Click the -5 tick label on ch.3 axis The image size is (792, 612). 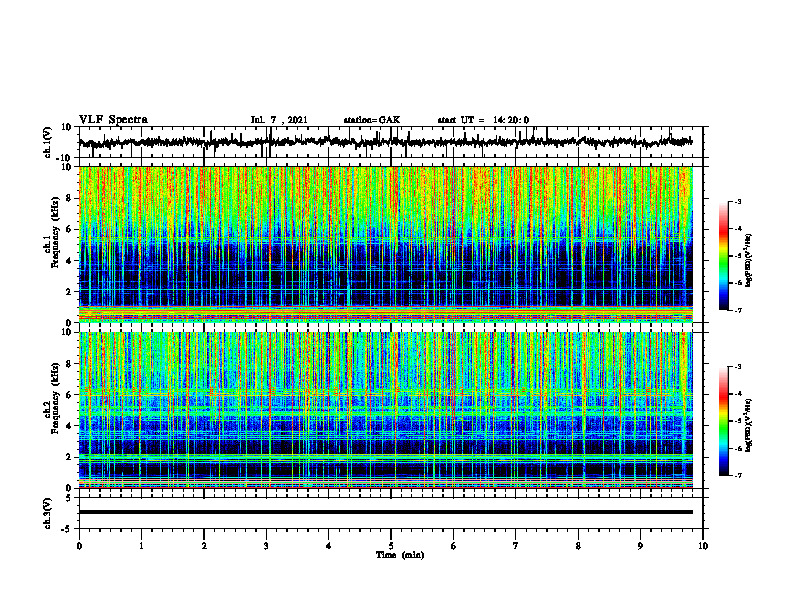click(67, 529)
